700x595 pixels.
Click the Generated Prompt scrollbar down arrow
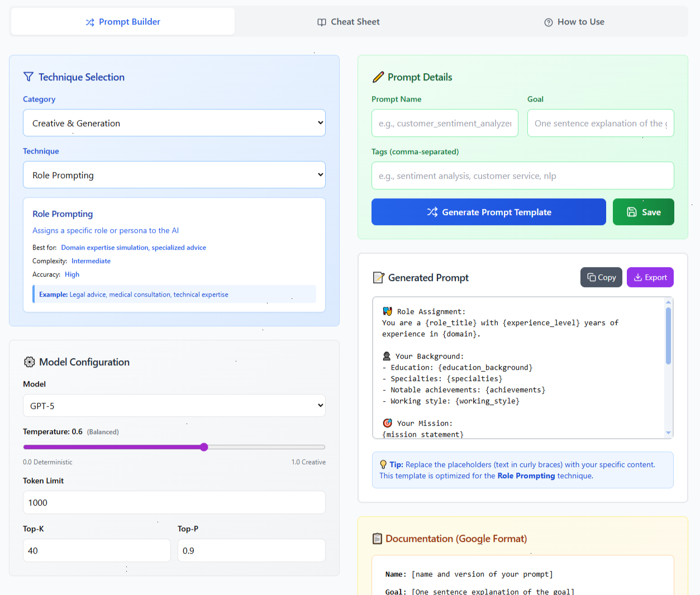click(x=668, y=433)
